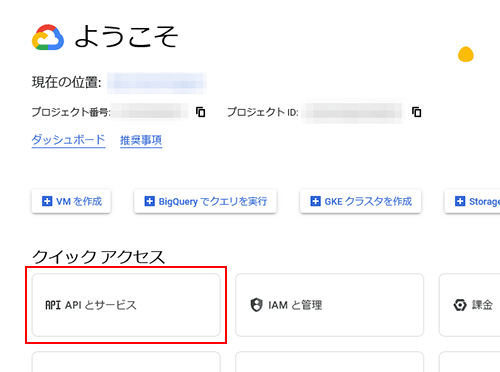Screen dimensions: 500x372
Task: Click the plus icon on BigQuery button
Action: 149,201
